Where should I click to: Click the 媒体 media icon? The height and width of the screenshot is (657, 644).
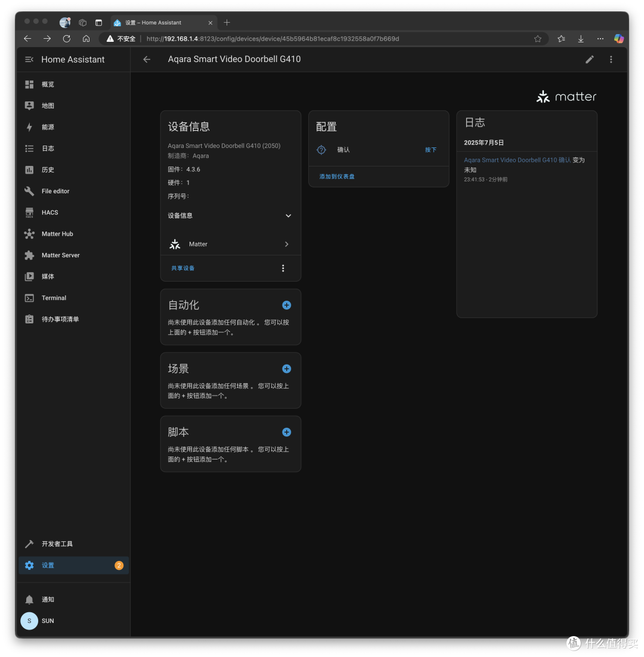click(29, 276)
